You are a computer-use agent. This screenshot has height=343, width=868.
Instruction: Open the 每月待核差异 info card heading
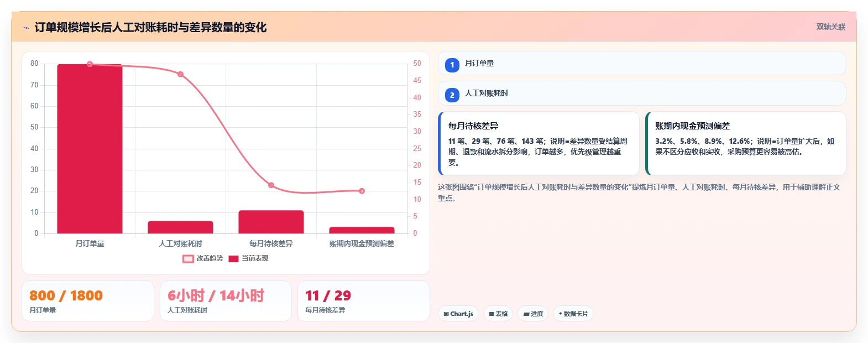(x=473, y=126)
